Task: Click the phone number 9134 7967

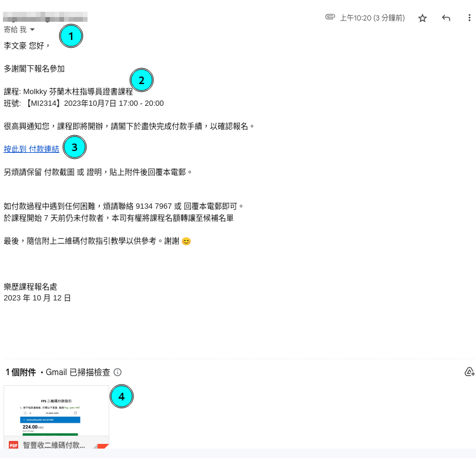Action: 153,206
